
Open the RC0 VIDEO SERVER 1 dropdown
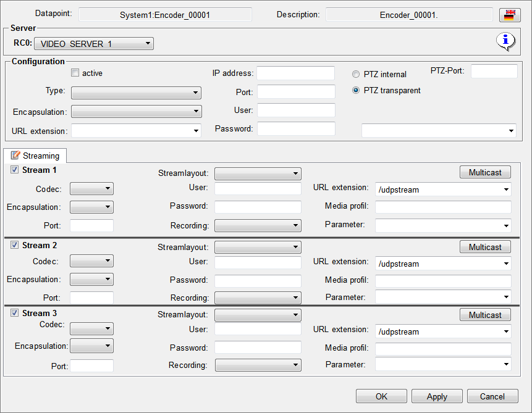point(93,43)
